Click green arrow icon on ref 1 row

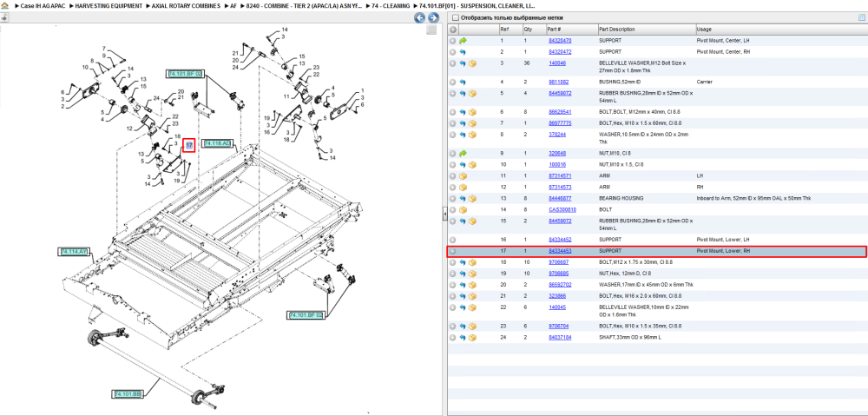463,41
